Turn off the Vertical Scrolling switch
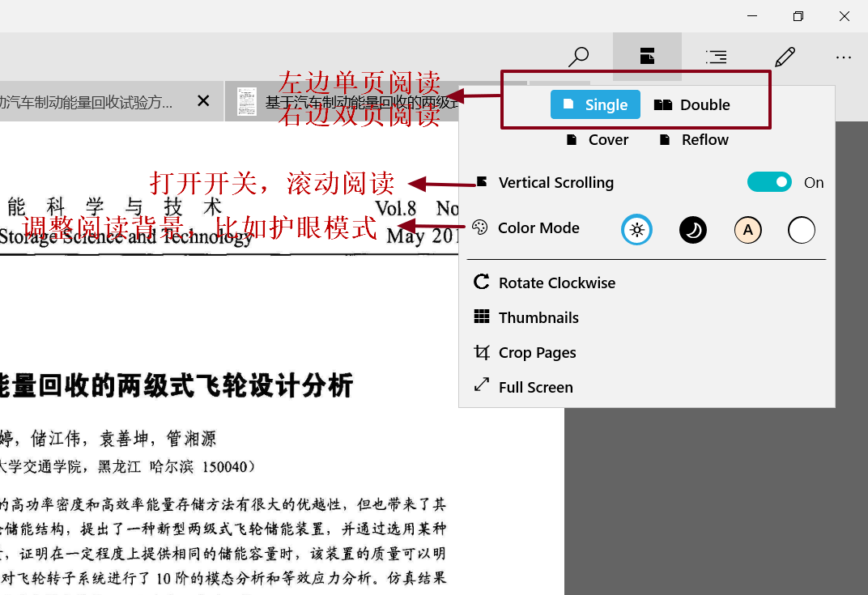Image resolution: width=868 pixels, height=595 pixels. tap(769, 182)
